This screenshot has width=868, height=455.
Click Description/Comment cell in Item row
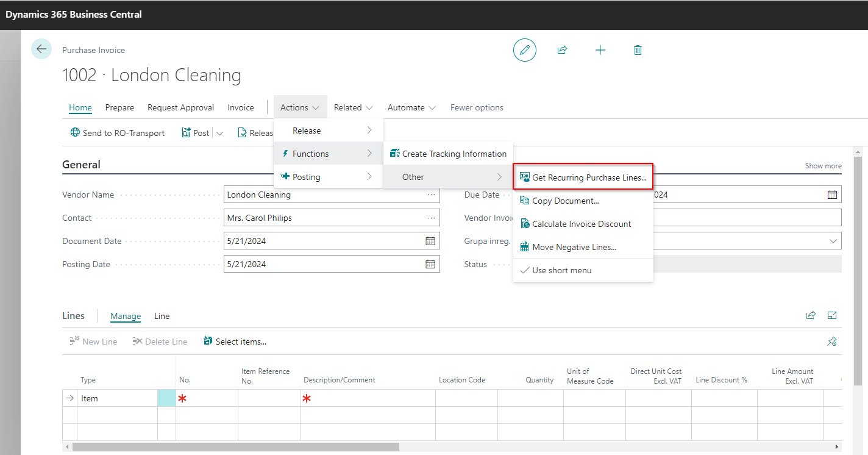tap(368, 398)
